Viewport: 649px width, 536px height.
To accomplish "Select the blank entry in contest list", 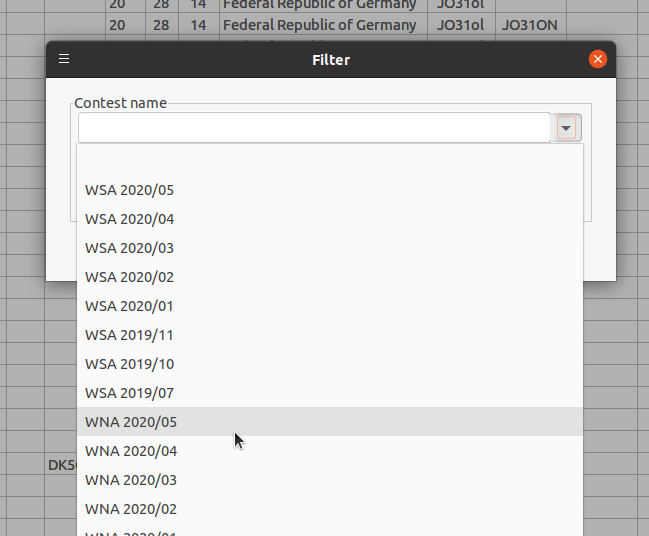I will [330, 161].
